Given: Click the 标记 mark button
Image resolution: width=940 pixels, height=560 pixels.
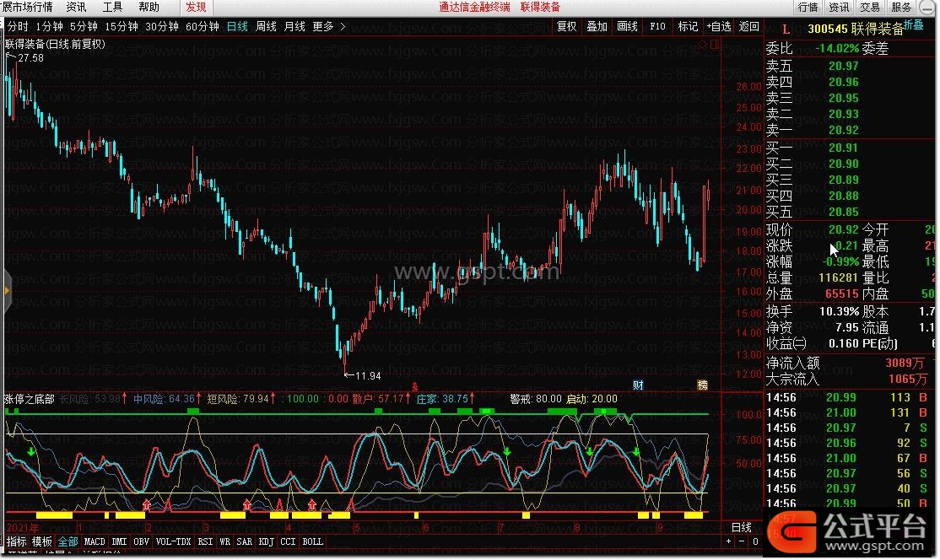Looking at the screenshot, I should [x=688, y=26].
